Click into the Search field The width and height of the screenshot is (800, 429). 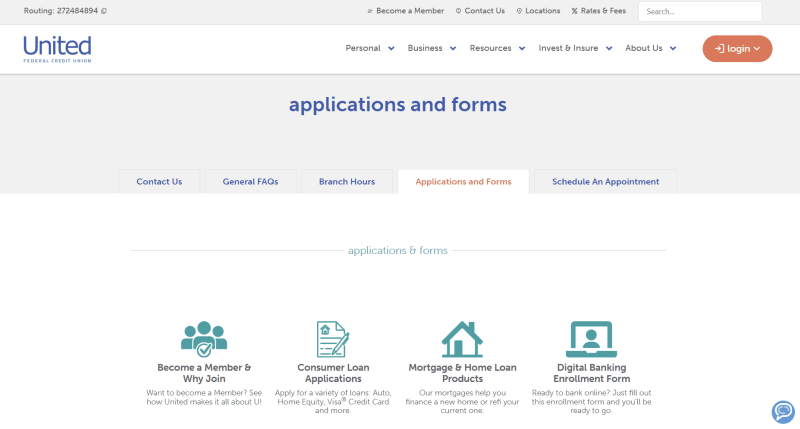(700, 11)
